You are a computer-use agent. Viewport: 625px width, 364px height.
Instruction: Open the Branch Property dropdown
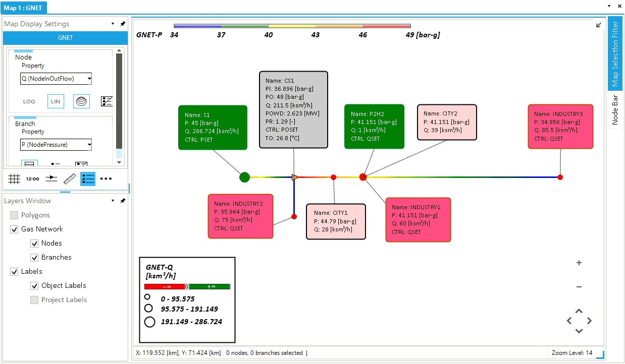click(56, 145)
